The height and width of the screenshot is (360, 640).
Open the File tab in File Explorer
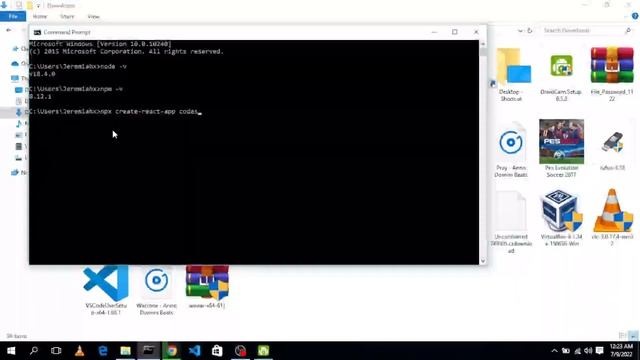(x=13, y=16)
